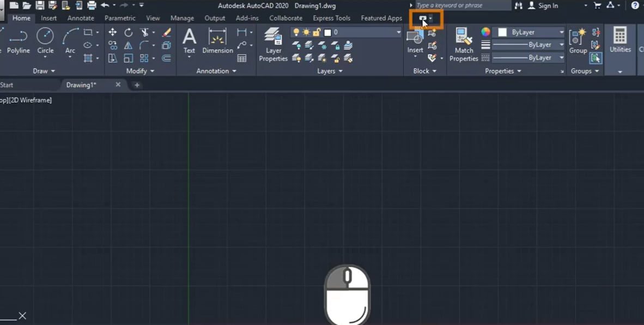Select the Move tool in Modify panel
Image resolution: width=644 pixels, height=325 pixels.
(113, 32)
